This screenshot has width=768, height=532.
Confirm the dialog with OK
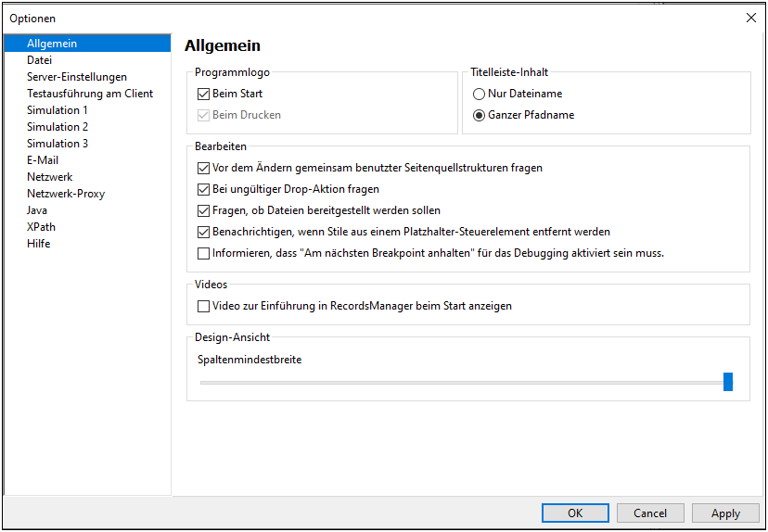575,513
